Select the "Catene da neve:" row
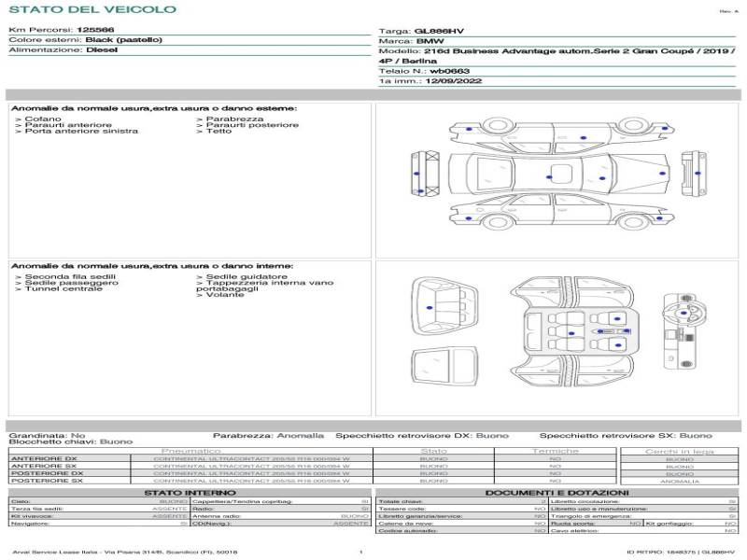This screenshot has height=560, width=747. coord(462,524)
